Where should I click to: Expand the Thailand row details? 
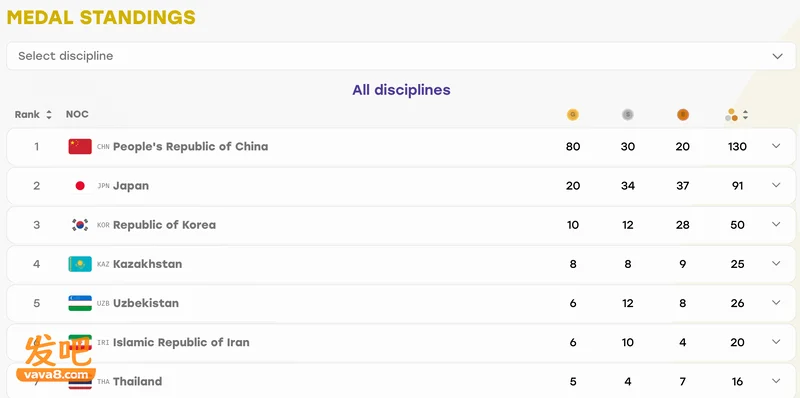776,381
